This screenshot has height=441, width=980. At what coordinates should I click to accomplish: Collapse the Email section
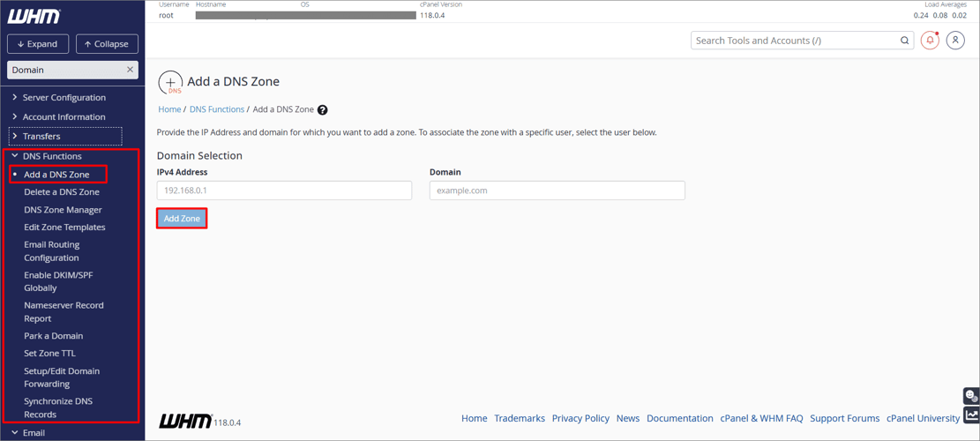point(34,432)
